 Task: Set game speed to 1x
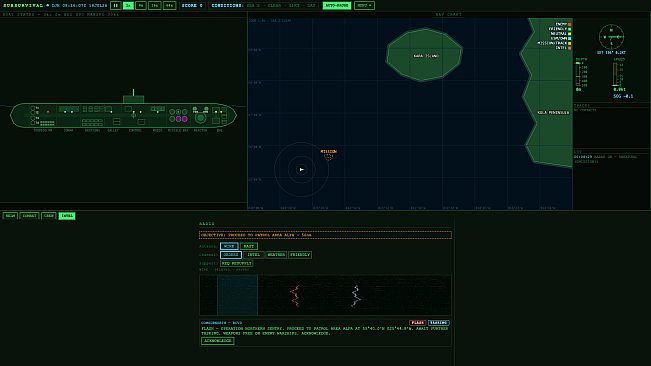pos(128,5)
